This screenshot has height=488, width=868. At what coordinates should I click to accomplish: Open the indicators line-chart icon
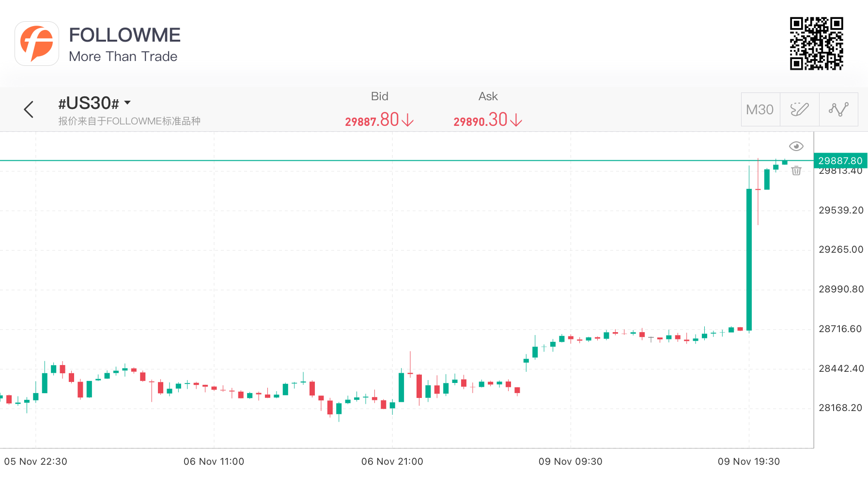coord(838,109)
